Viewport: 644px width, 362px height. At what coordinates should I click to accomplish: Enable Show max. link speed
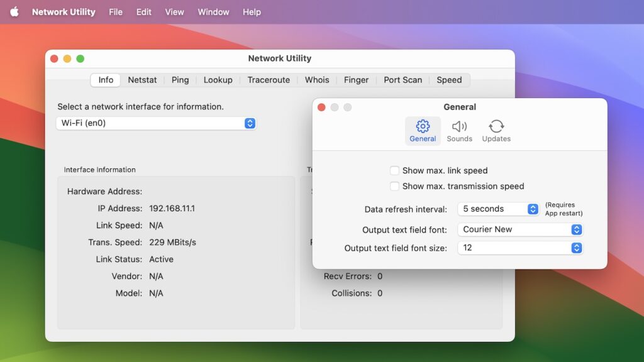395,170
